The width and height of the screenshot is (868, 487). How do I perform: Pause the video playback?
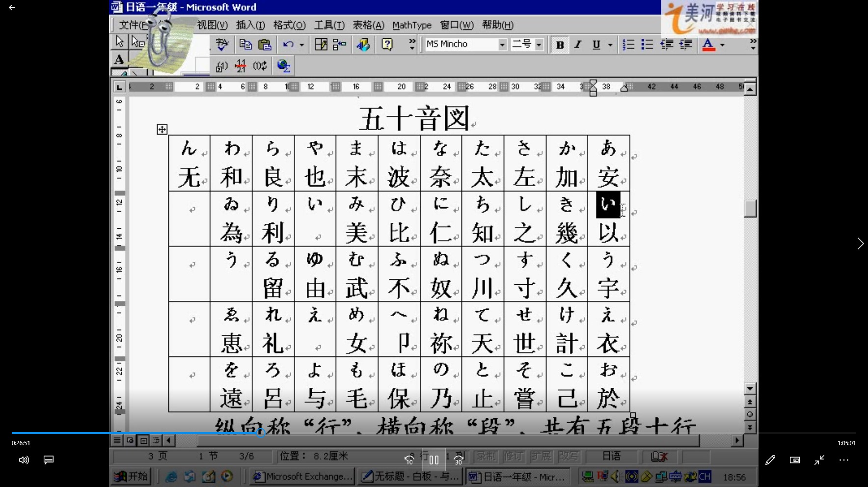[434, 460]
